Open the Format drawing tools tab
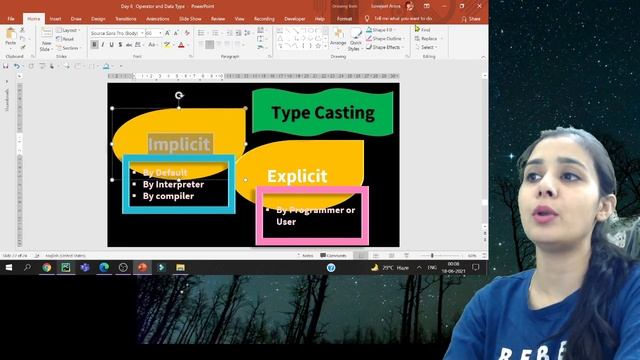The width and height of the screenshot is (640, 360). point(344,19)
